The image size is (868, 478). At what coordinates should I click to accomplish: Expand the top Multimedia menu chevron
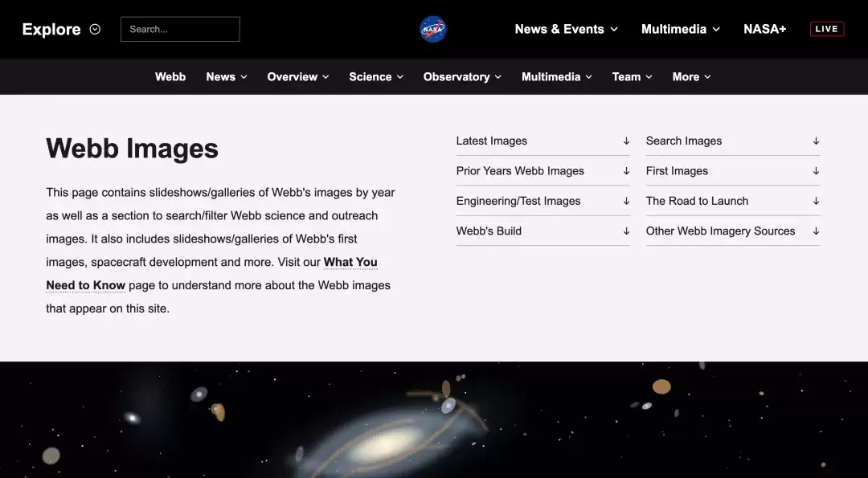point(716,29)
